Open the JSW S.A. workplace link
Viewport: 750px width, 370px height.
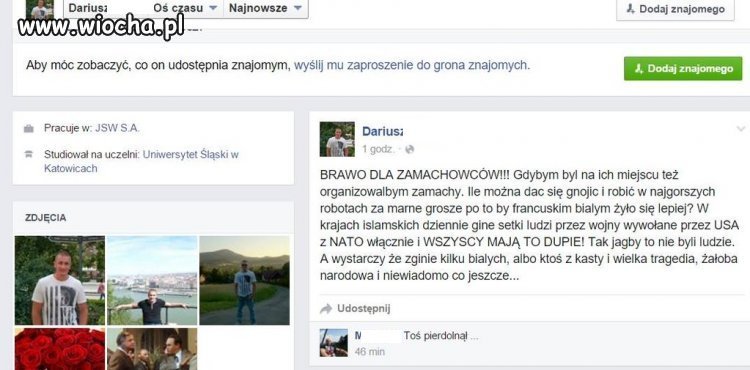point(117,128)
